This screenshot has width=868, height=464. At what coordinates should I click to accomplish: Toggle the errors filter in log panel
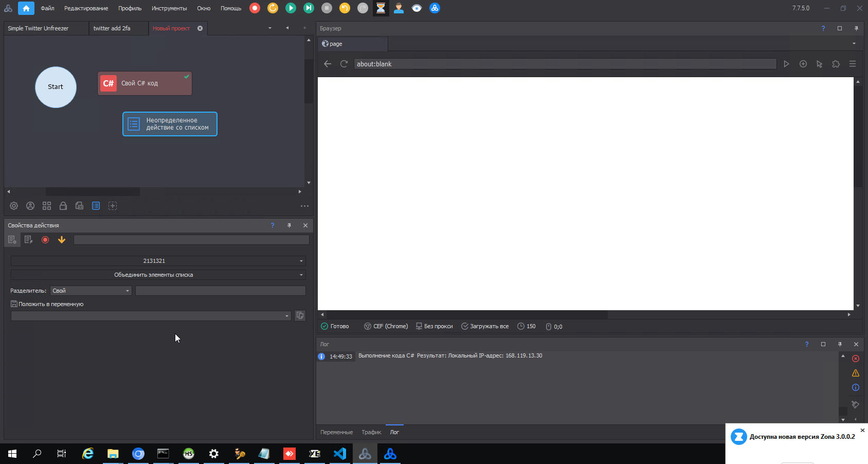coord(856,359)
